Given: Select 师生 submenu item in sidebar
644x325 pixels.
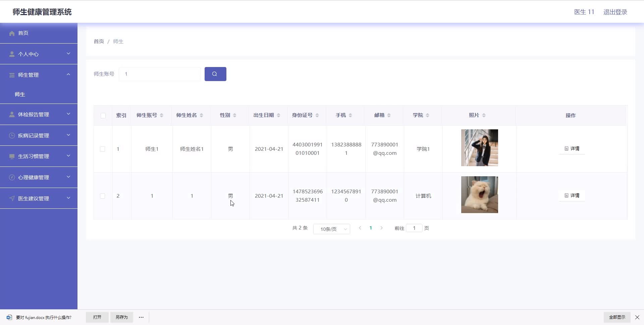Looking at the screenshot, I should [20, 94].
